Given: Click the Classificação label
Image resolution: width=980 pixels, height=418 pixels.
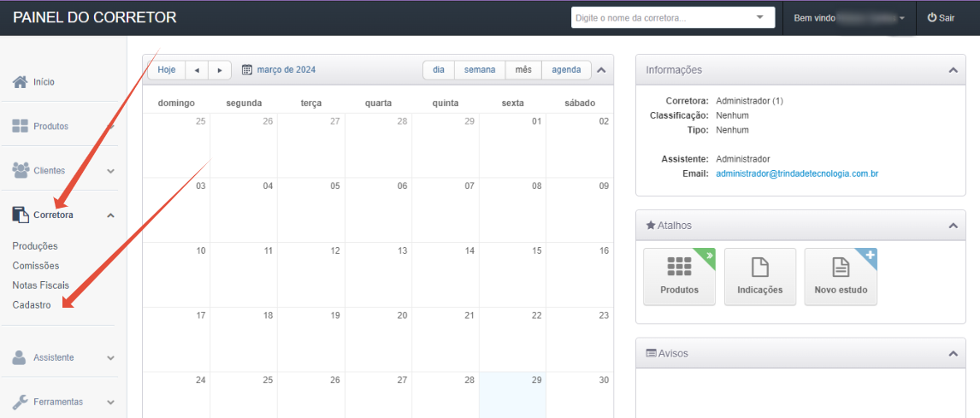Looking at the screenshot, I should (679, 115).
